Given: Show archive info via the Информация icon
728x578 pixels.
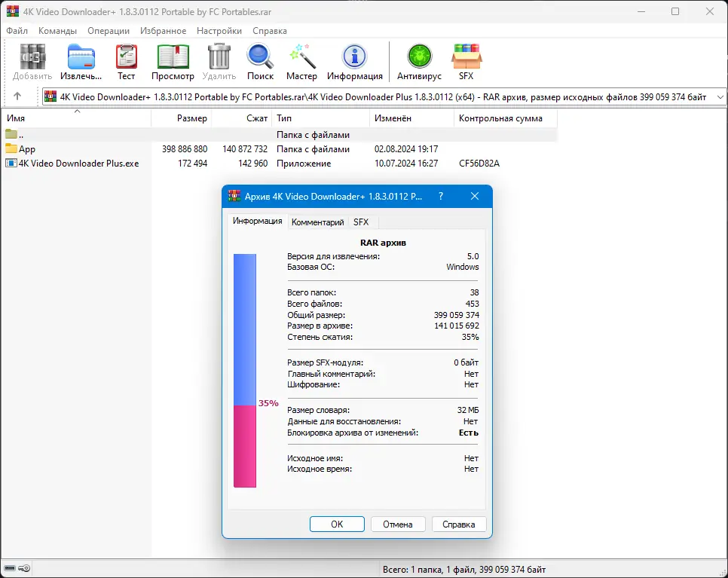Looking at the screenshot, I should (x=354, y=60).
